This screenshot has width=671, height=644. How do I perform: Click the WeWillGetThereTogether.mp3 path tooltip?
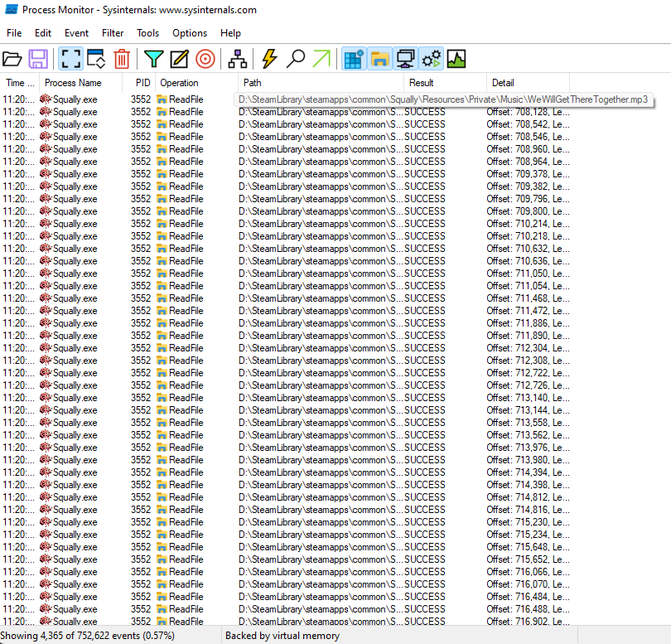click(x=443, y=99)
